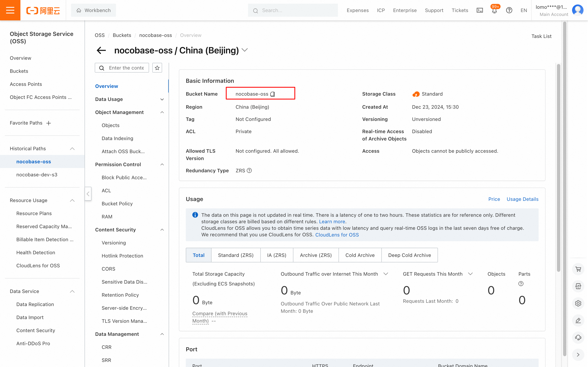Add a new Favorite Path
The width and height of the screenshot is (588, 367).
click(x=49, y=123)
